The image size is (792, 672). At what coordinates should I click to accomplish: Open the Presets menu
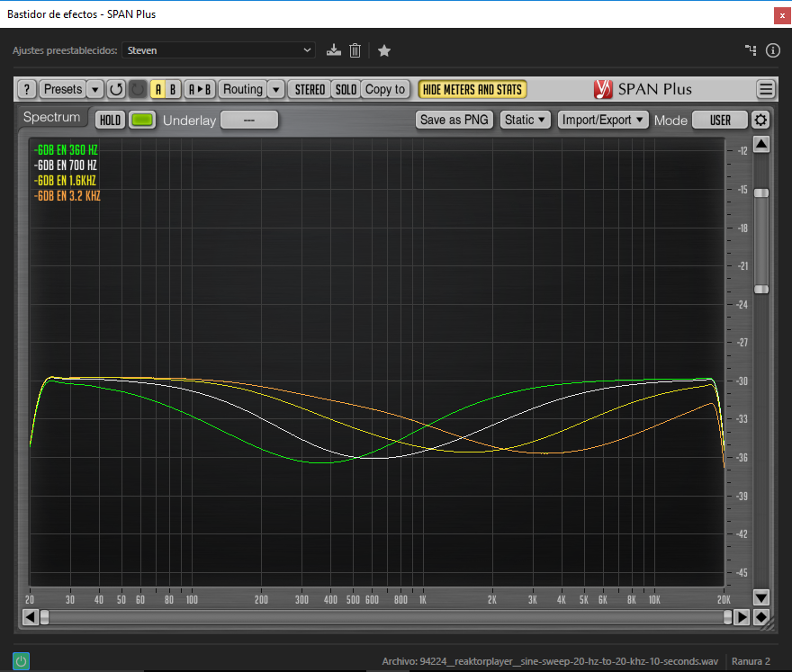click(x=63, y=89)
